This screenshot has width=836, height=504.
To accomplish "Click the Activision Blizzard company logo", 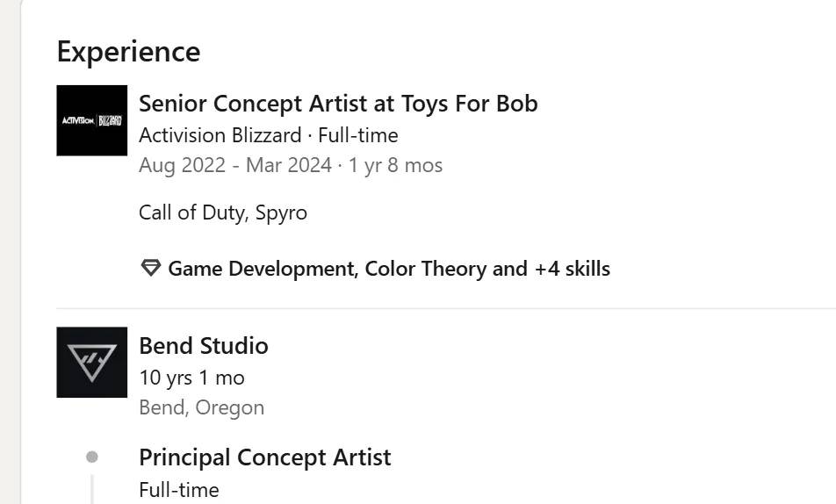I will 92,120.
